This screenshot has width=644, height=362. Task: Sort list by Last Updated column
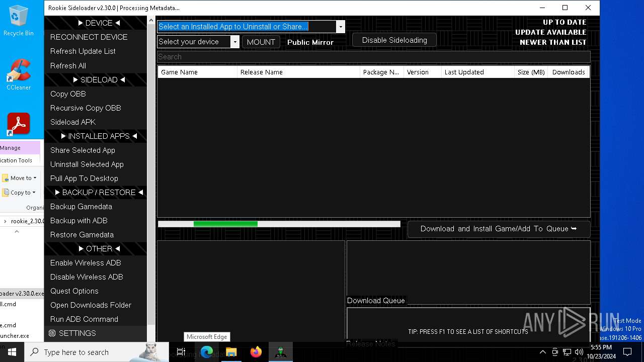(x=478, y=72)
